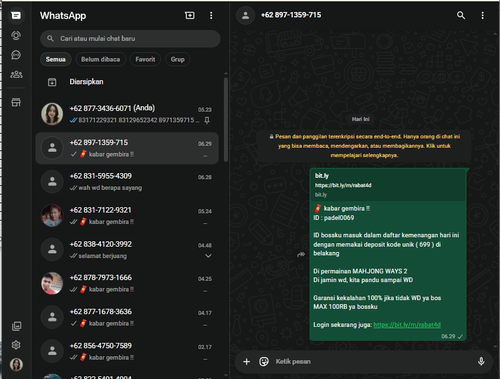Click the default avatar of +62 831-5955-4309

click(x=52, y=182)
